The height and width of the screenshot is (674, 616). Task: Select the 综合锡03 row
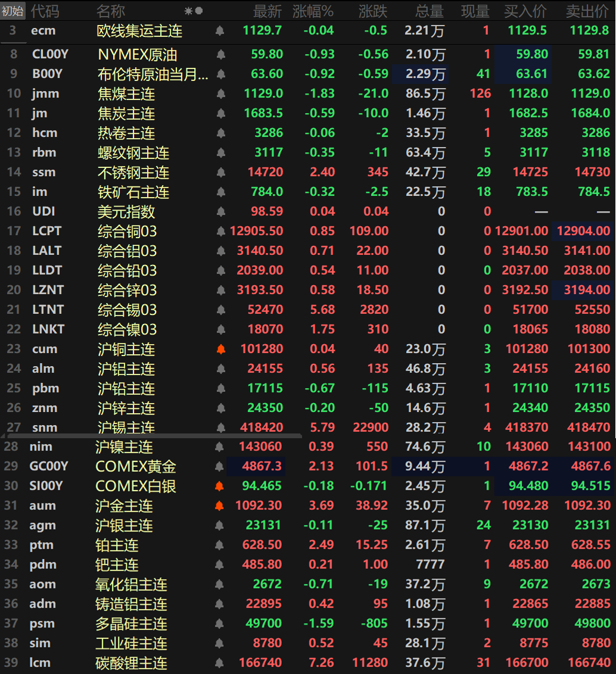[127, 310]
